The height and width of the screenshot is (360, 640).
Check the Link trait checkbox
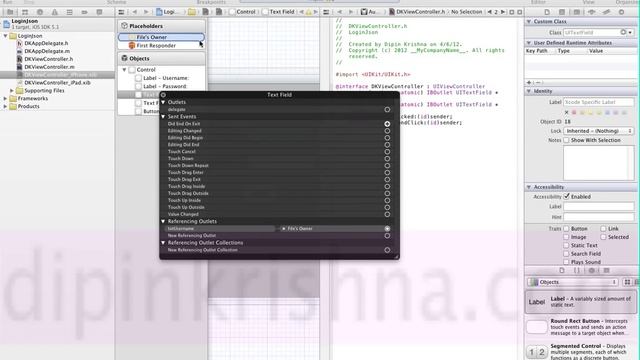[x=603, y=229]
